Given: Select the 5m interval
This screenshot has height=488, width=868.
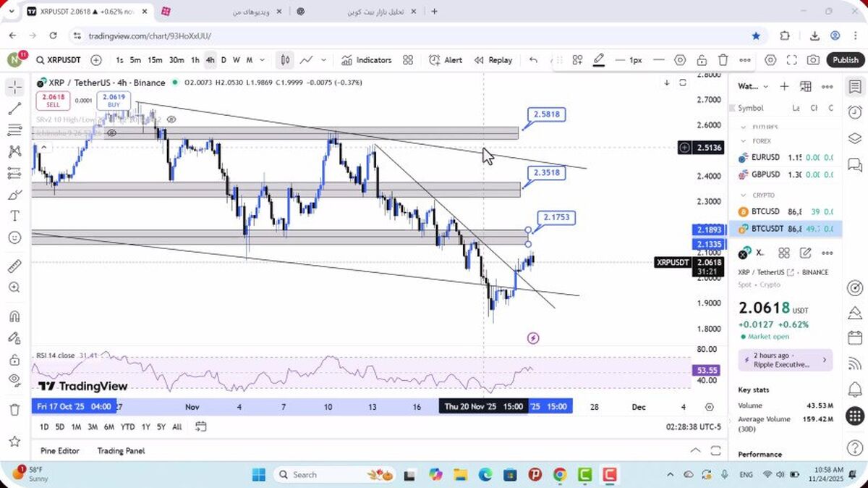Looking at the screenshot, I should click(x=135, y=60).
